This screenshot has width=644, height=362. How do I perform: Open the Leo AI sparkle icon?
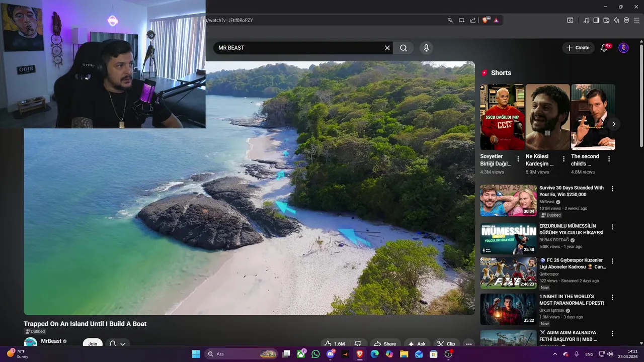click(x=616, y=20)
